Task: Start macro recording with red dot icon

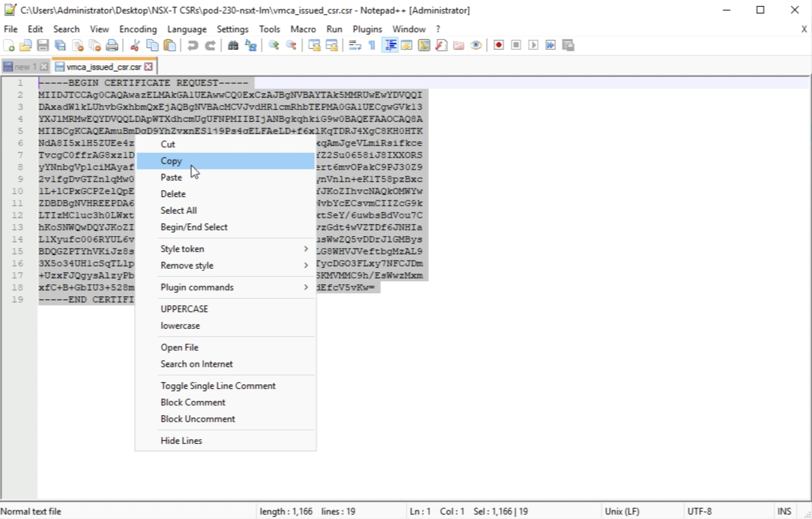Action: coord(498,46)
